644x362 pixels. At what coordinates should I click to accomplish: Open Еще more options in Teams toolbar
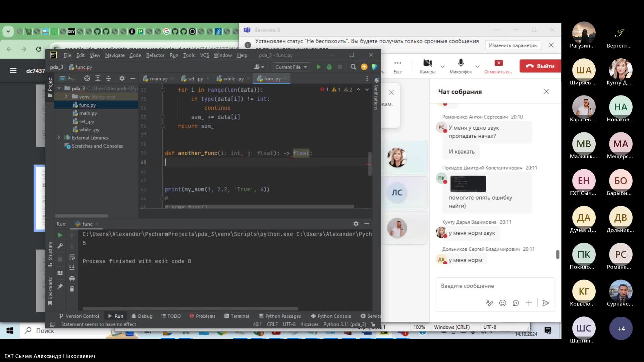pos(397,66)
